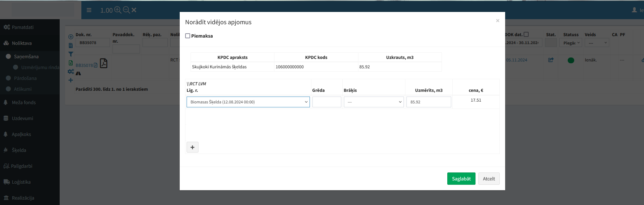Click the share arrow icon in Stat. column
The width and height of the screenshot is (644, 205).
coord(551,60)
